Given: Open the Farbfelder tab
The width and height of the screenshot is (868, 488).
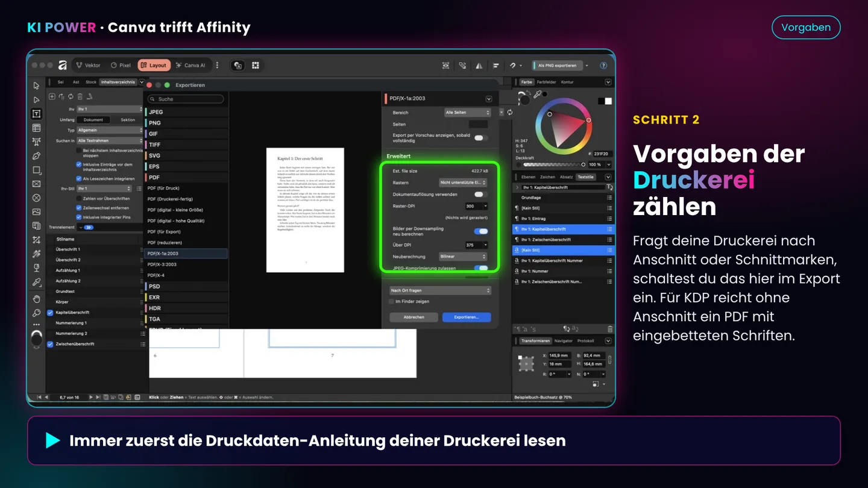Looking at the screenshot, I should 546,82.
